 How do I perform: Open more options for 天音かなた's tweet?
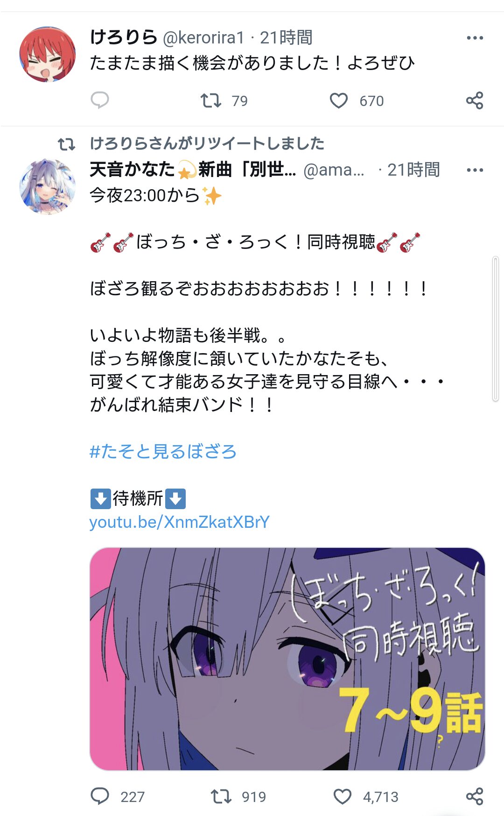(x=475, y=170)
